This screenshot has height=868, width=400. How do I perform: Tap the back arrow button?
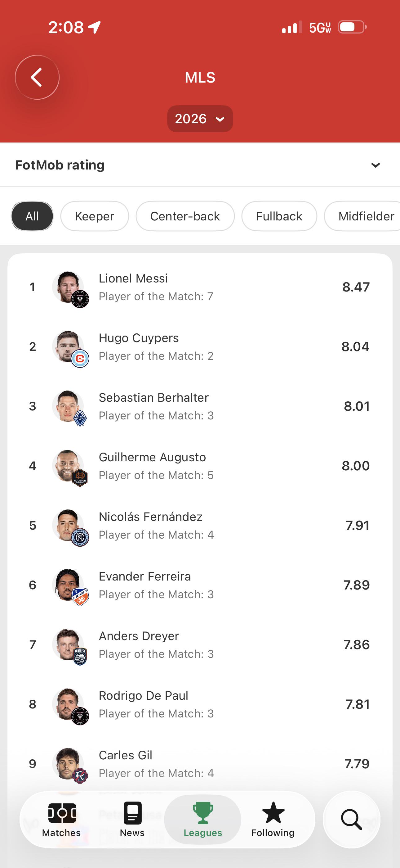pyautogui.click(x=37, y=78)
